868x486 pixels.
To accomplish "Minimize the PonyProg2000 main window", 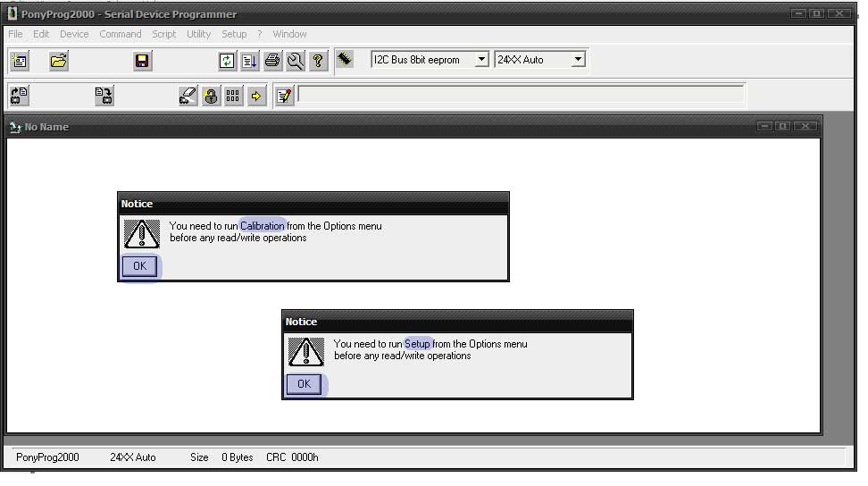I will tap(798, 13).
